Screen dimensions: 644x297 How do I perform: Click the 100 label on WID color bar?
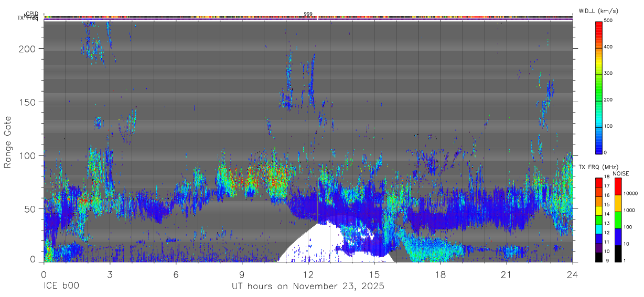pos(608,126)
